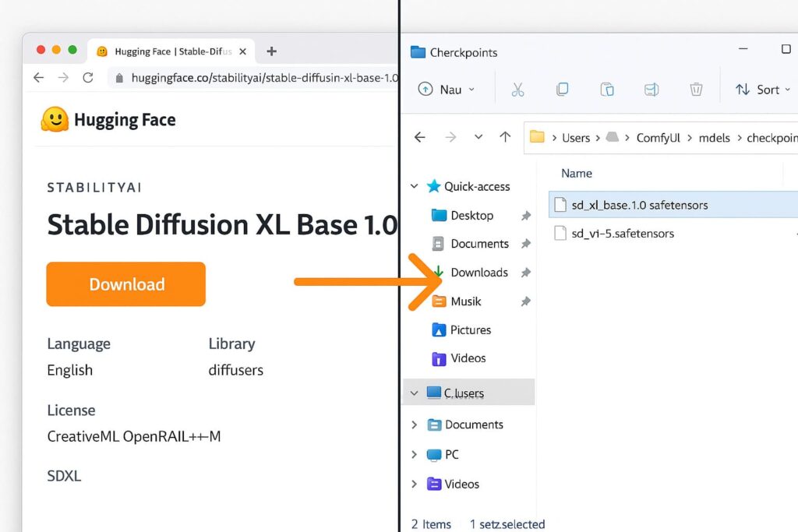Go back in the browser
This screenshot has width=798, height=532.
(39, 77)
